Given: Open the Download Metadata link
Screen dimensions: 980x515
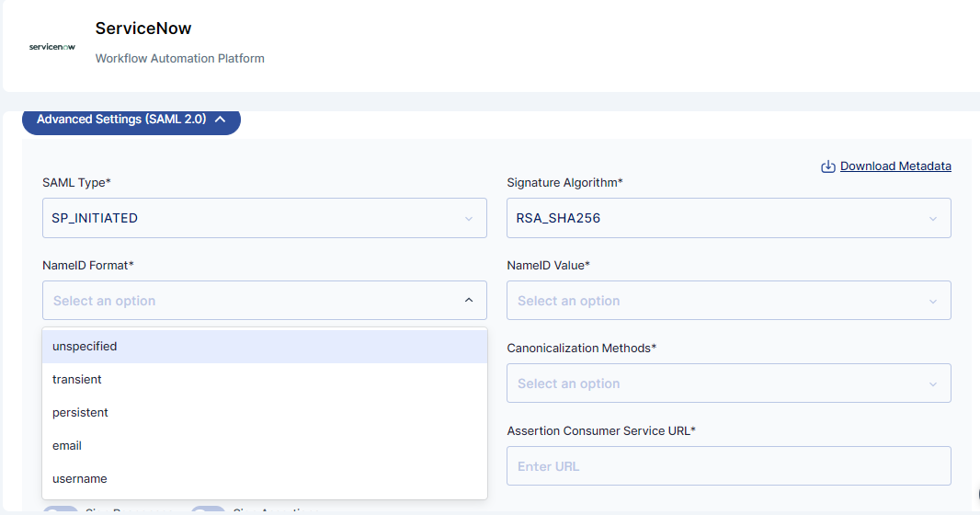Looking at the screenshot, I should point(895,166).
